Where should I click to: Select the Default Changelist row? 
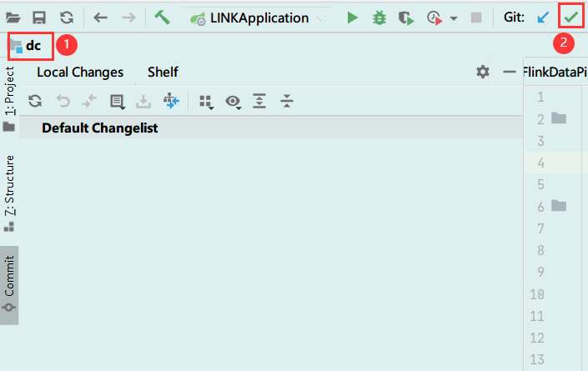tap(271, 128)
